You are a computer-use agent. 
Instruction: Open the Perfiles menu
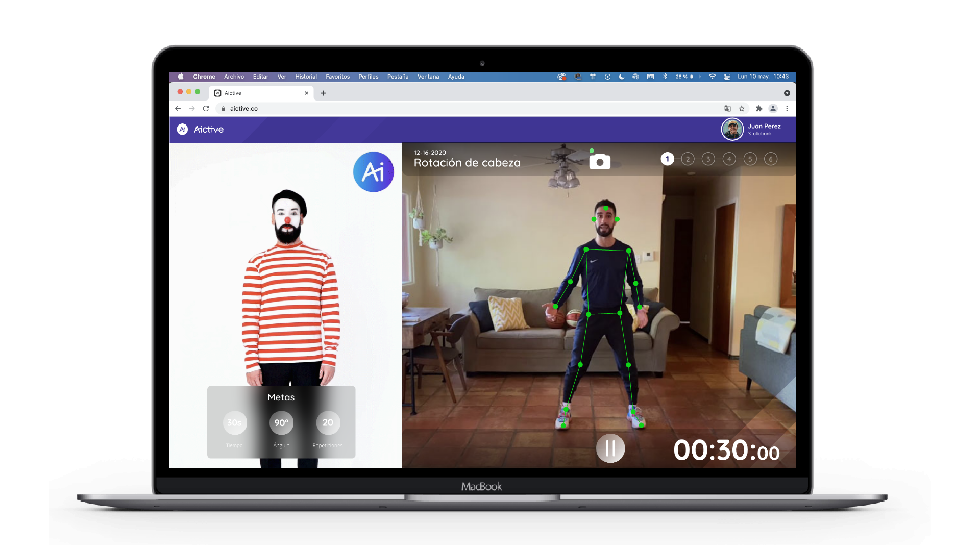(x=368, y=77)
